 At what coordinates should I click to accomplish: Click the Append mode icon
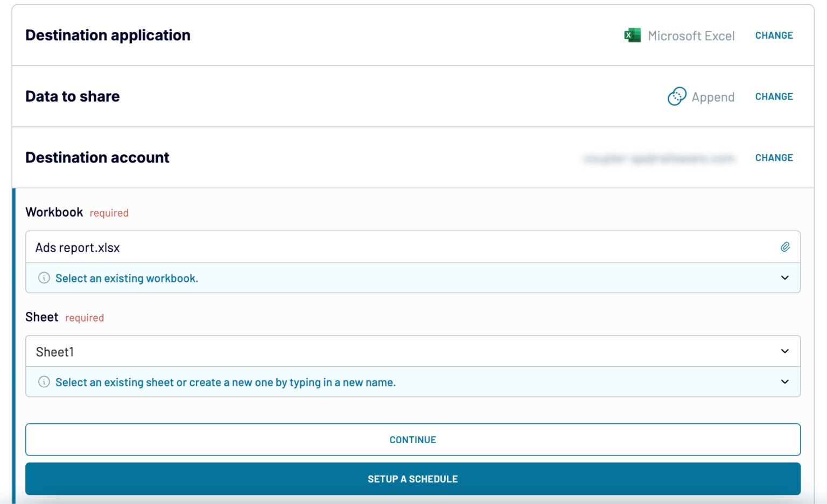click(x=676, y=96)
